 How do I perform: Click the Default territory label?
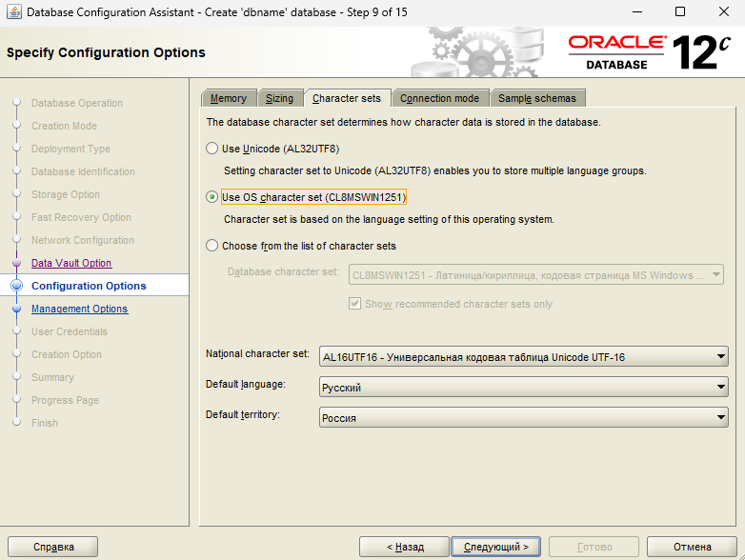pyautogui.click(x=242, y=414)
